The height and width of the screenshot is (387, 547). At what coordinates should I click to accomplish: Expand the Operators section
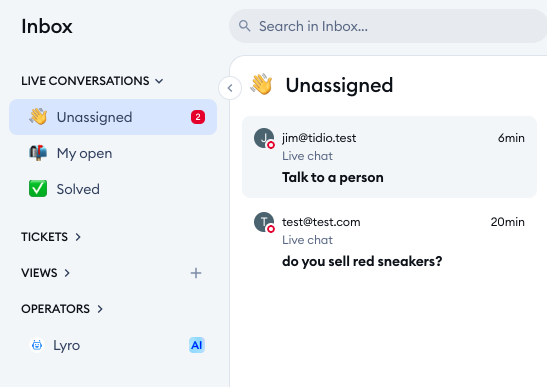click(62, 309)
